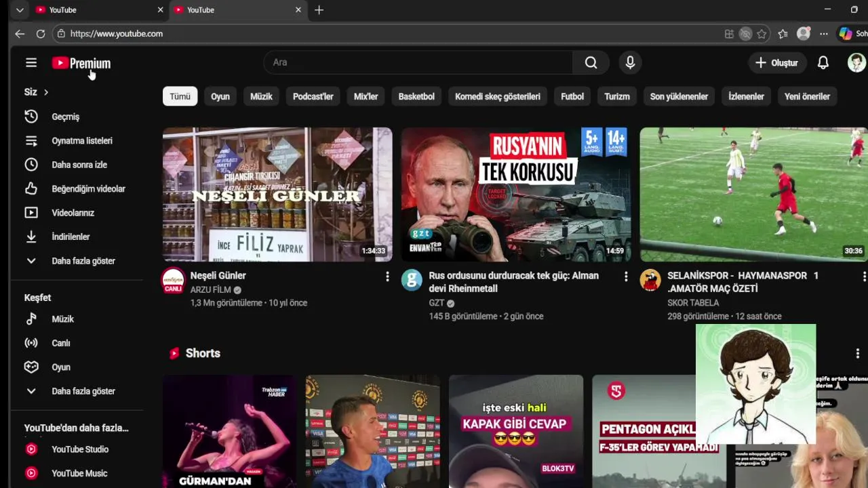The image size is (868, 488).
Task: Click the YouTube Premium logo
Action: (81, 63)
